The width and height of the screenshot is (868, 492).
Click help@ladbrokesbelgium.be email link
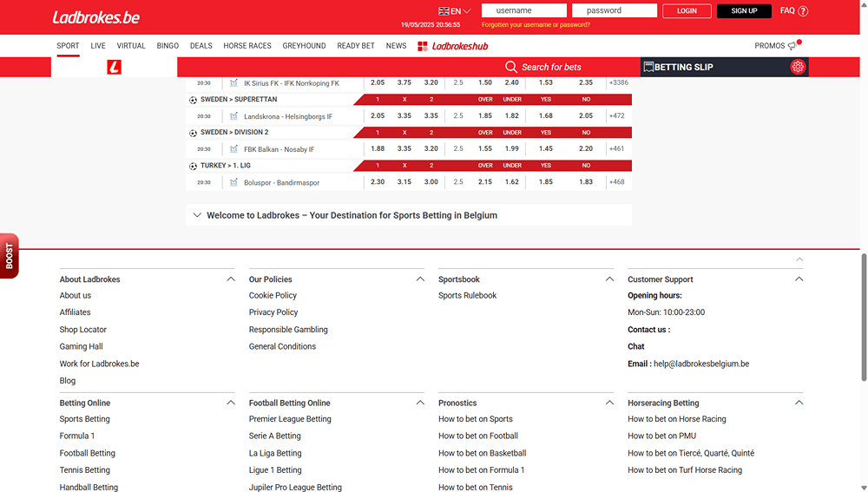(701, 364)
